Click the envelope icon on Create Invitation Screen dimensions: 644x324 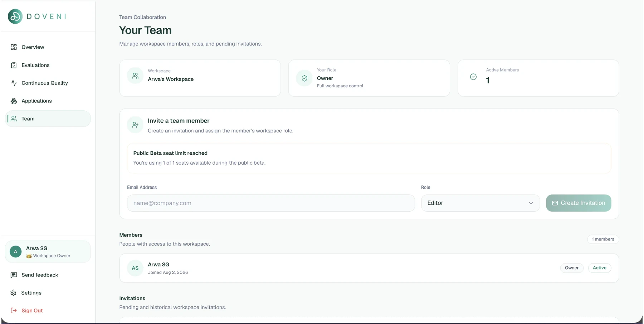coord(555,203)
